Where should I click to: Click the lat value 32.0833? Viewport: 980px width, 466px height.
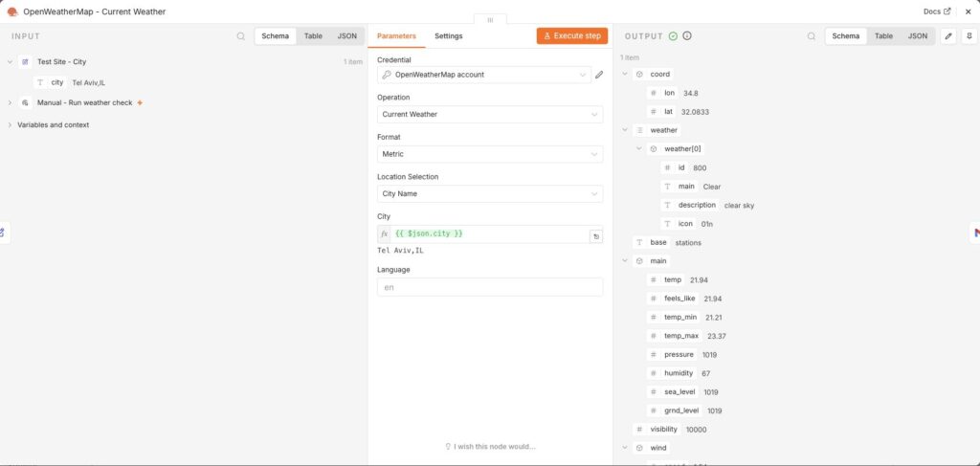pos(695,112)
